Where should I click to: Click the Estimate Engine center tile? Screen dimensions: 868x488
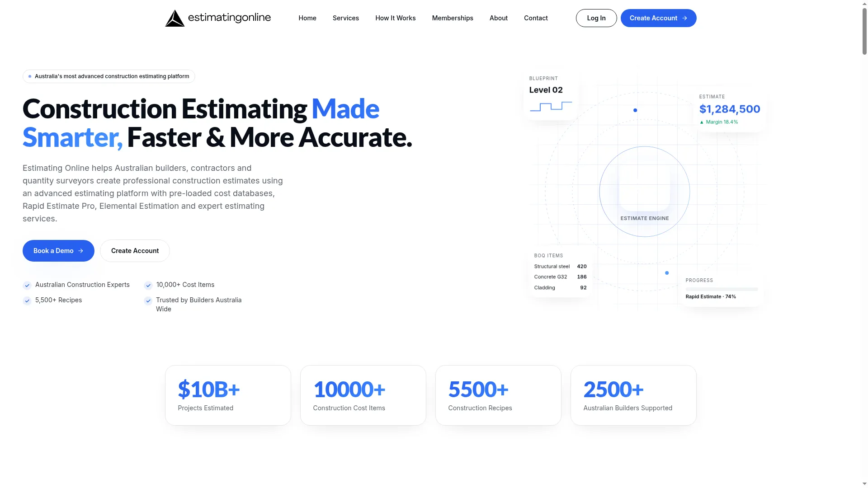click(645, 185)
